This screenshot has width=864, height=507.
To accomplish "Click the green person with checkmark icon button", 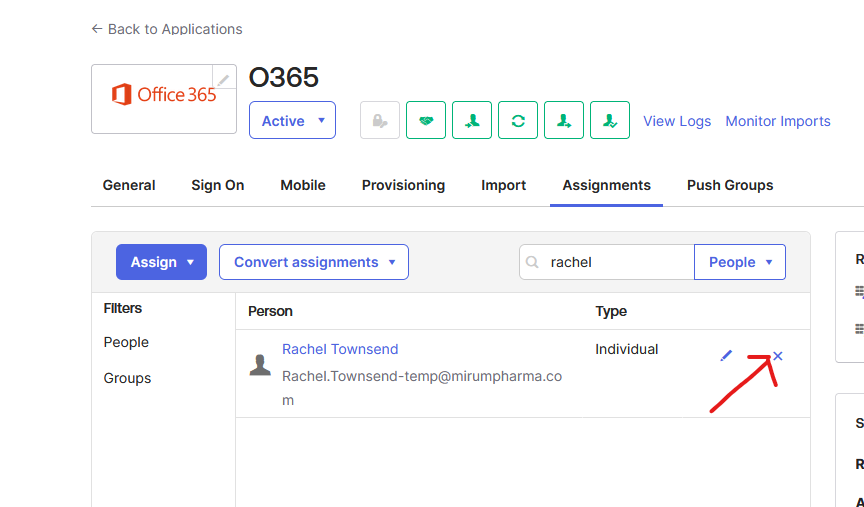I will (x=610, y=120).
